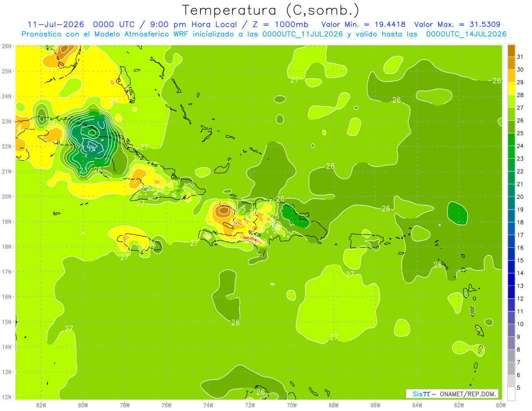Click the initialization time "0000UTC_11JUL2026"
The height and width of the screenshot is (411, 532).
coord(303,34)
